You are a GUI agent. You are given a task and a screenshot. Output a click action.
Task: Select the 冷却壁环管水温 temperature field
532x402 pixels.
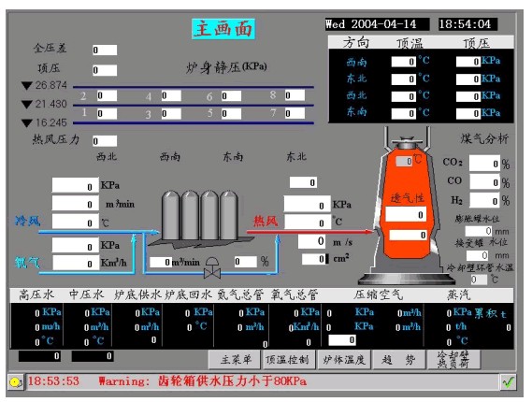(479, 280)
